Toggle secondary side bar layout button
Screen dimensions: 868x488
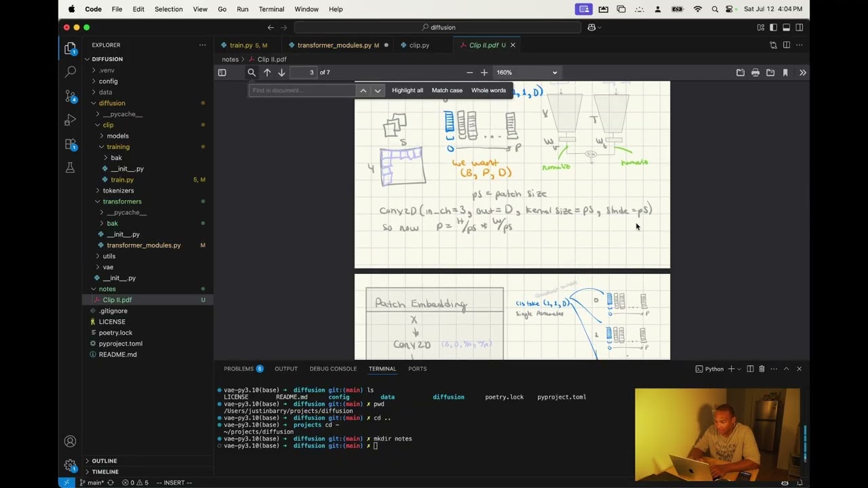[x=799, y=27]
